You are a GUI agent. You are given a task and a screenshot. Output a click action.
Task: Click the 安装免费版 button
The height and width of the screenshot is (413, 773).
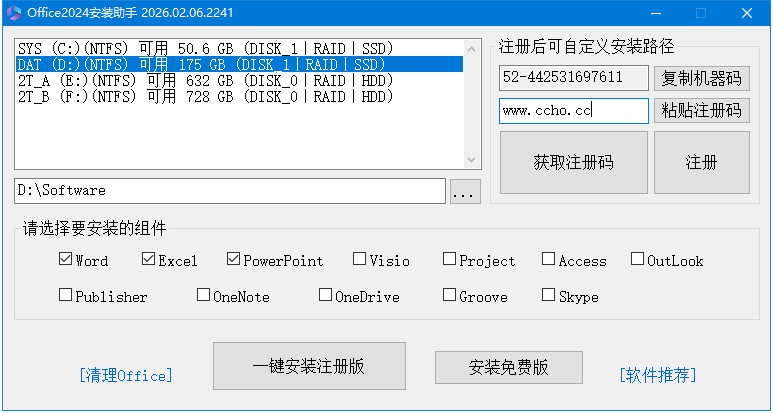[509, 366]
